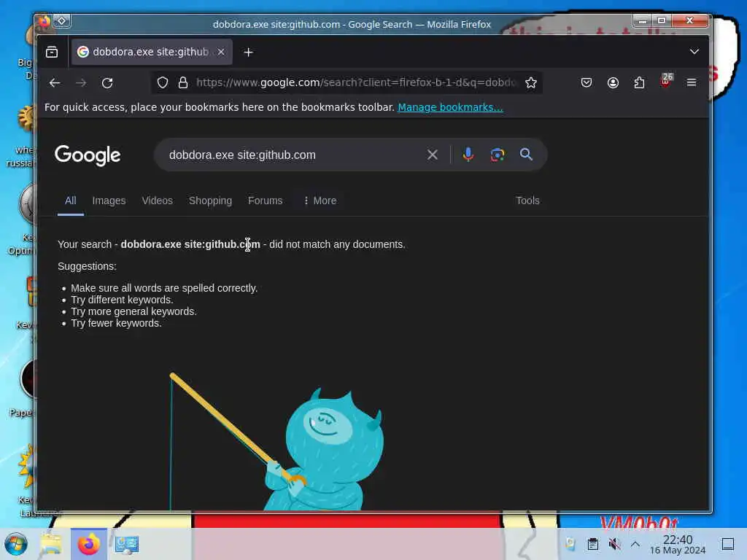
Task: Select the dobdora.exe site:github browser tab
Action: coord(152,52)
